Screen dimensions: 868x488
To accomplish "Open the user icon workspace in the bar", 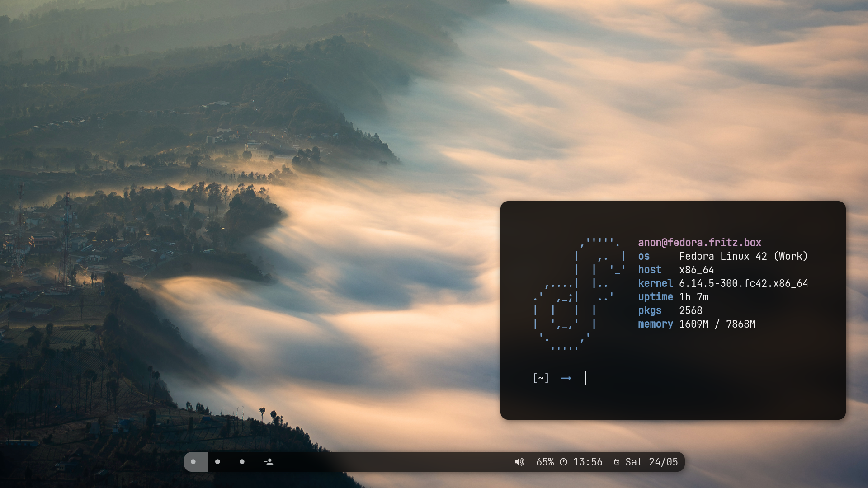I will tap(269, 462).
